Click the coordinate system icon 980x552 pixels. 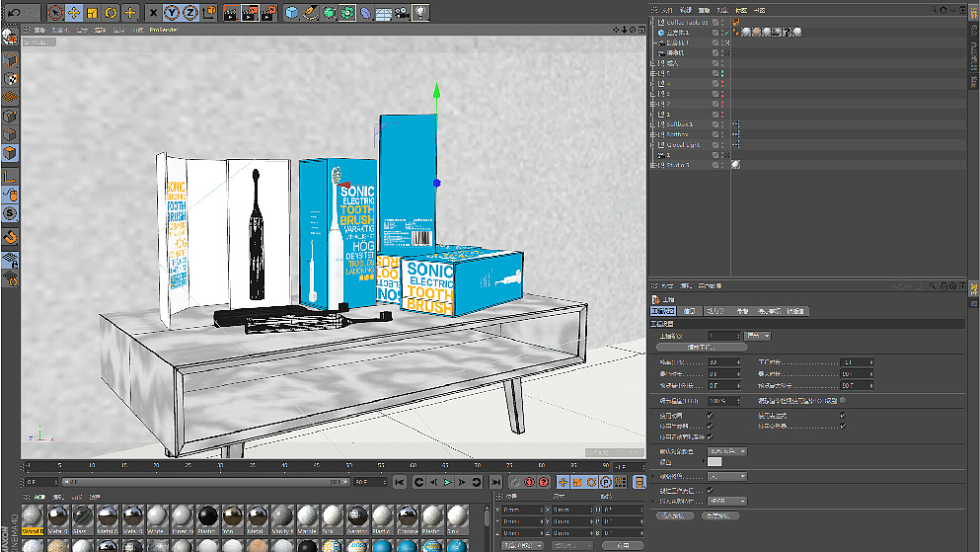click(x=209, y=12)
